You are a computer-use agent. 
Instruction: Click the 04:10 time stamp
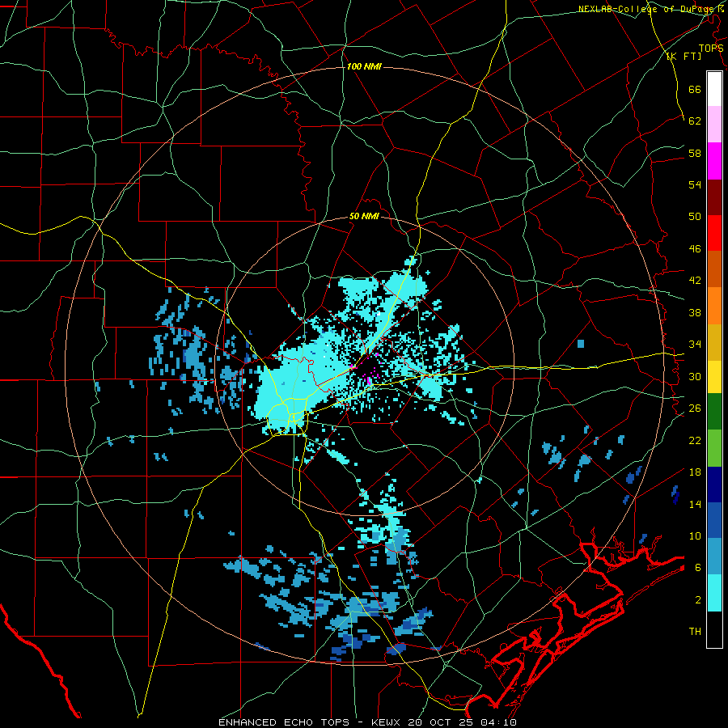click(x=500, y=722)
